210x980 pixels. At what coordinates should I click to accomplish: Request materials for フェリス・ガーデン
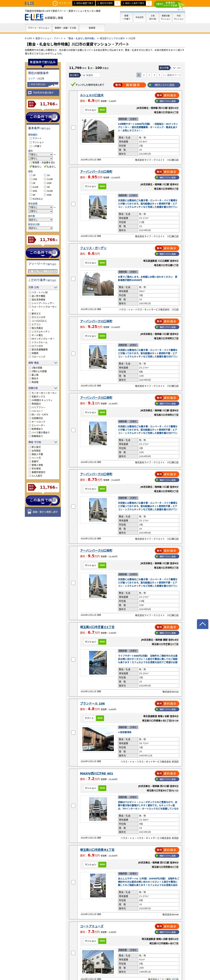tap(167, 248)
